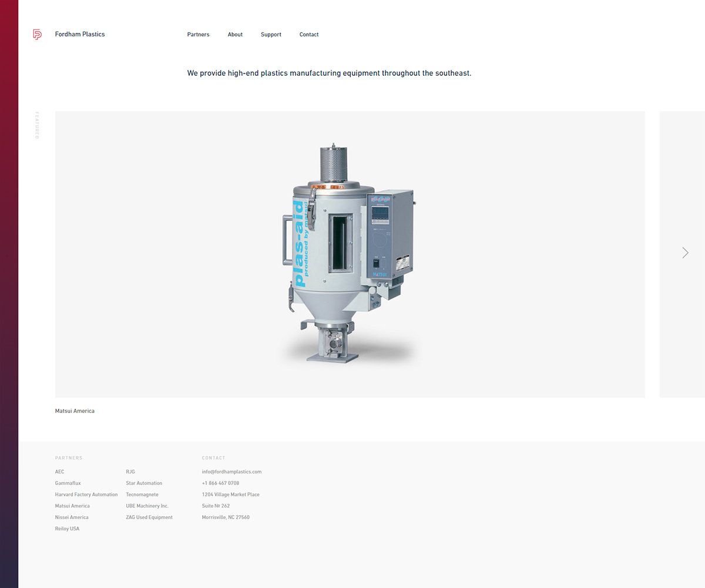
Task: Select Harvard Factory Automation footer link
Action: (x=86, y=495)
